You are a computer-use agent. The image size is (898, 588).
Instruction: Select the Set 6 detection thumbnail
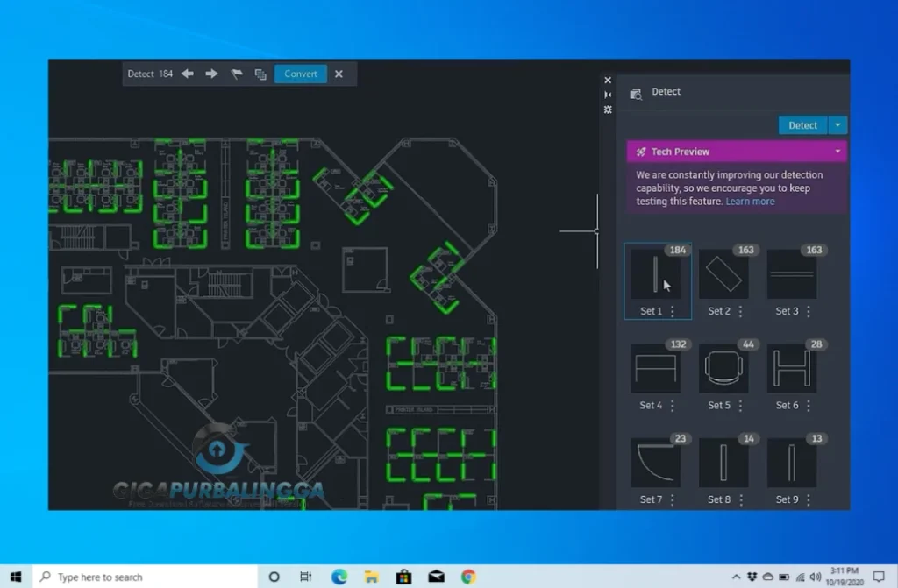click(x=792, y=368)
